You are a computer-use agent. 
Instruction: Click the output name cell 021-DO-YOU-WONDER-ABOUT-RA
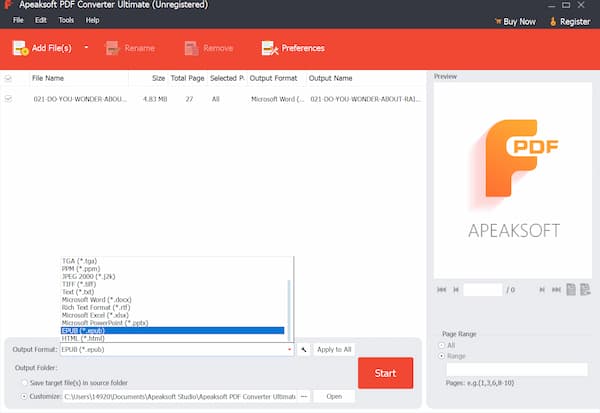click(365, 100)
